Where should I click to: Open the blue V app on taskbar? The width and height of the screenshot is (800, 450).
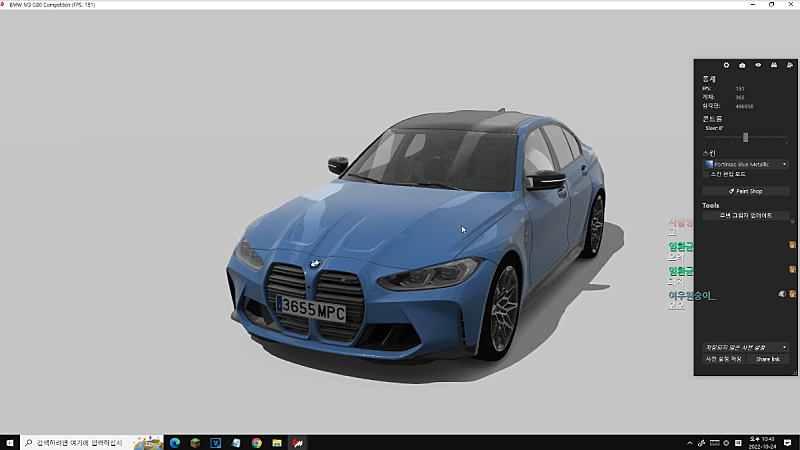pyautogui.click(x=216, y=443)
